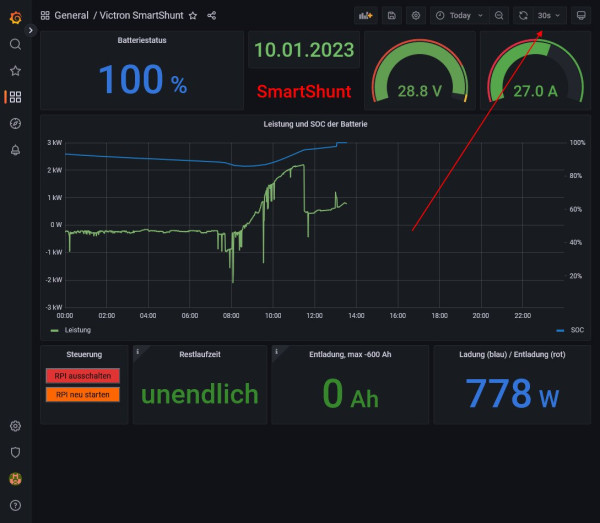This screenshot has width=600, height=523.
Task: Click the Save dashboard icon
Action: [390, 16]
